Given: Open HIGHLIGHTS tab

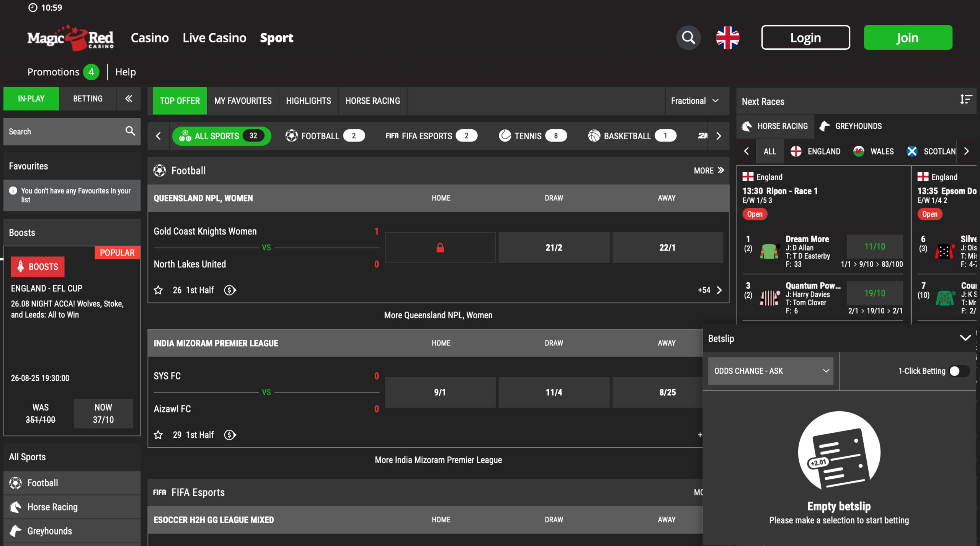Looking at the screenshot, I should (x=309, y=101).
